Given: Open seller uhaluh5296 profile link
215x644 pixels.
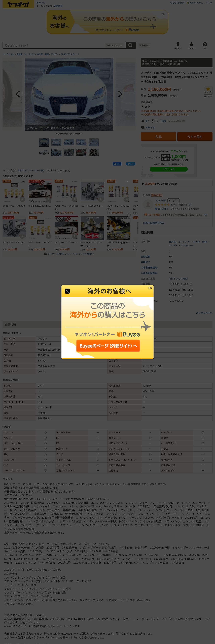Looking at the screenshot, I should [160, 200].
